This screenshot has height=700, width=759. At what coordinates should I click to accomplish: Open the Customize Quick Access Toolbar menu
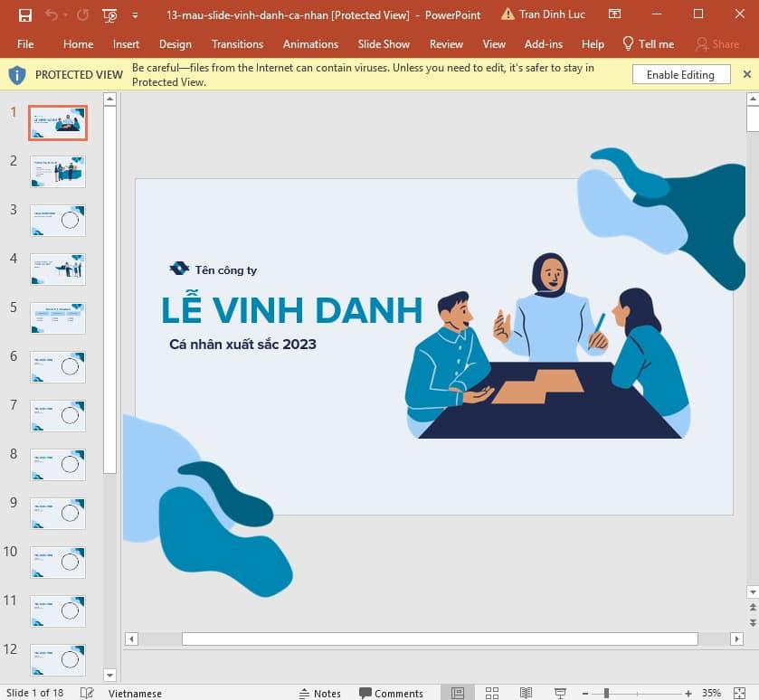[x=132, y=14]
